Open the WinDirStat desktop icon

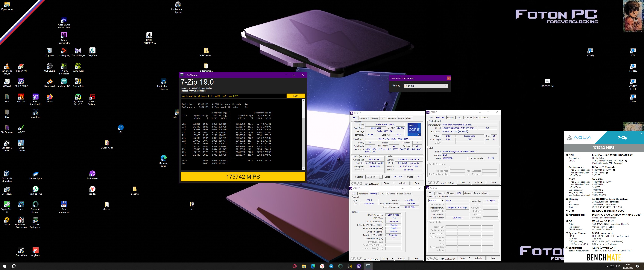78,67
